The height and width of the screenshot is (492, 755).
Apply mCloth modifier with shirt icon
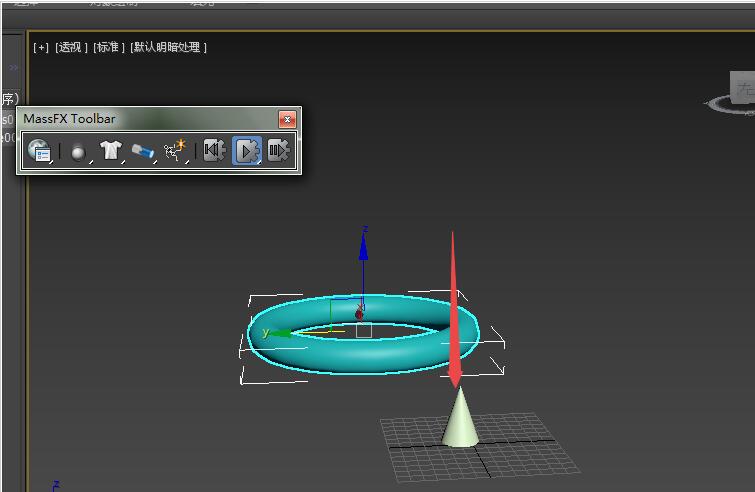pyautogui.click(x=110, y=151)
